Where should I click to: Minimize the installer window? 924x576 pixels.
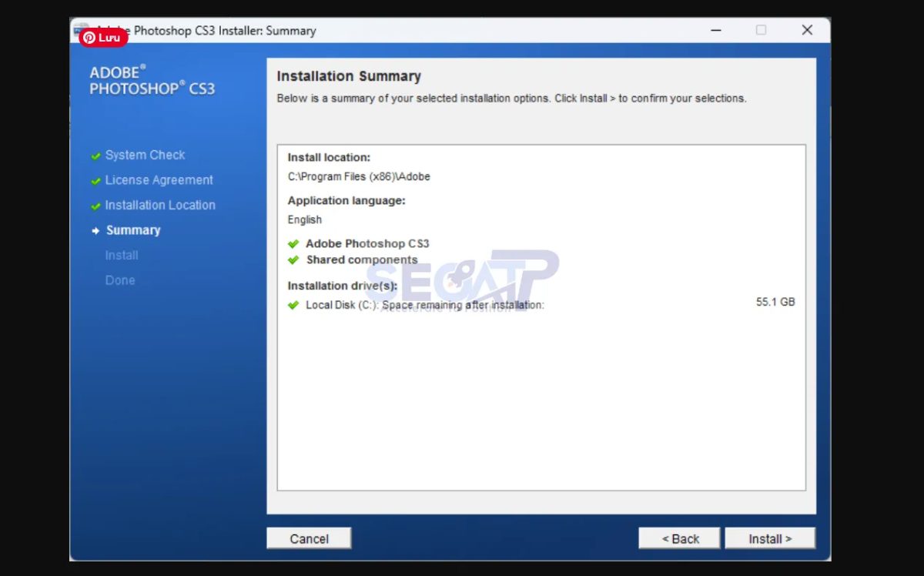(x=716, y=30)
